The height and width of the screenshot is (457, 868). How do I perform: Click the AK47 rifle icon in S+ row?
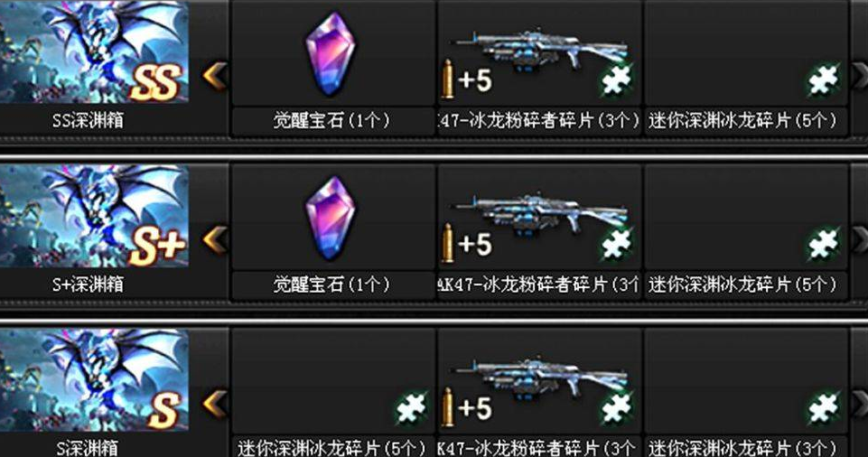click(541, 213)
